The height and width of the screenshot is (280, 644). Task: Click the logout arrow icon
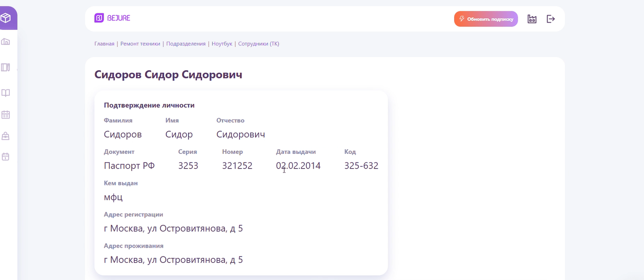pyautogui.click(x=551, y=19)
